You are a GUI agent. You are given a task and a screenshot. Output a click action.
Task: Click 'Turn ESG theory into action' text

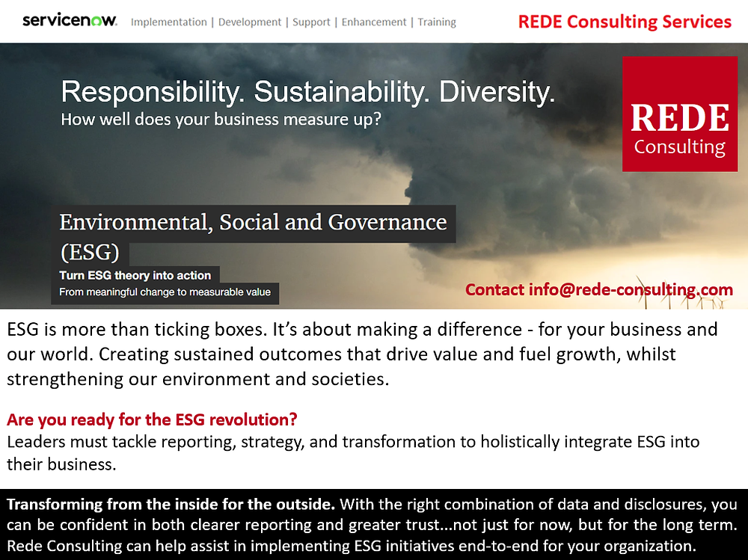135,275
